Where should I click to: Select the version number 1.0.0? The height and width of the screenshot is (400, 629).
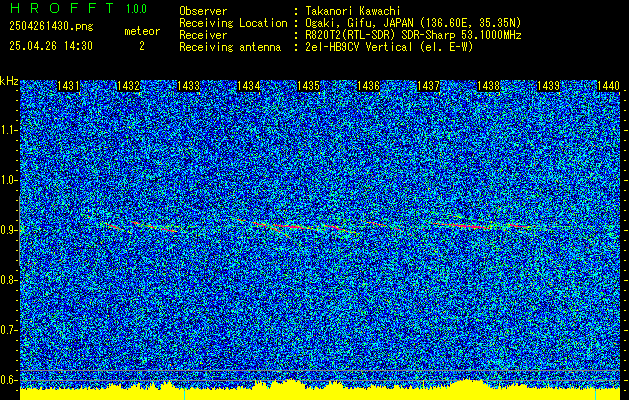tap(136, 9)
